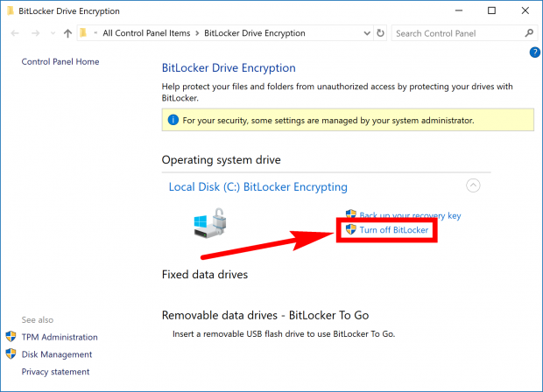Open the recent locations dropdown arrow

point(51,33)
